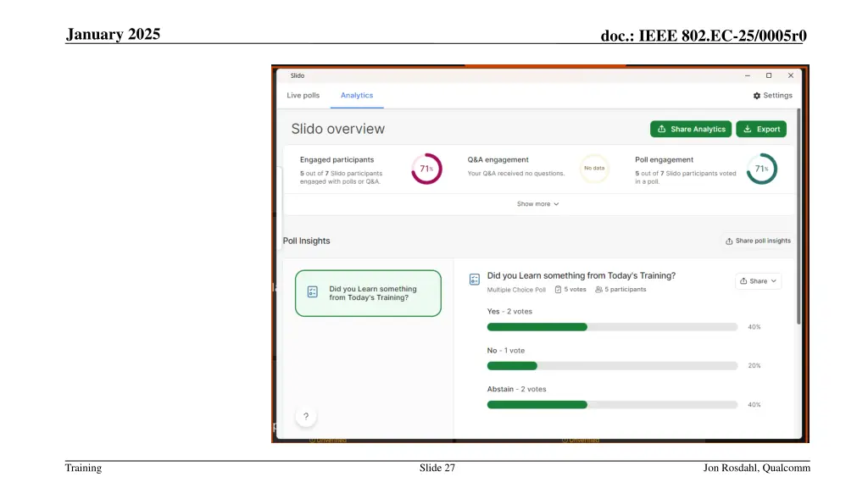Open the Share dropdown for the poll
Viewport: 868px width, 488px height.
[x=758, y=281]
